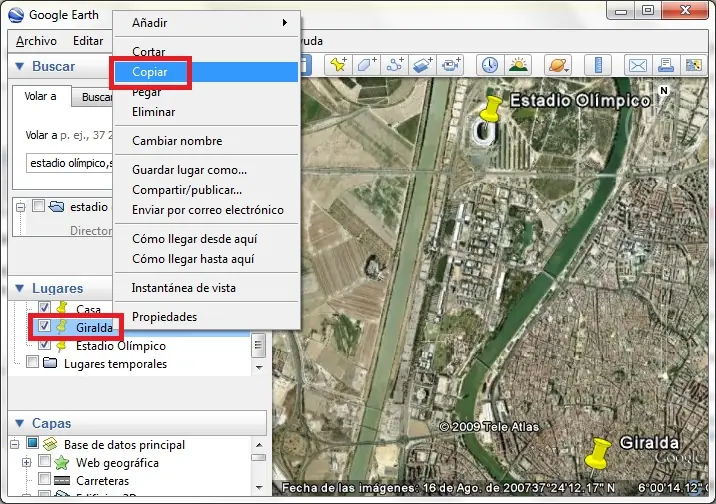Select Enviar por correo electrónico option
The image size is (716, 504).
[x=206, y=210]
